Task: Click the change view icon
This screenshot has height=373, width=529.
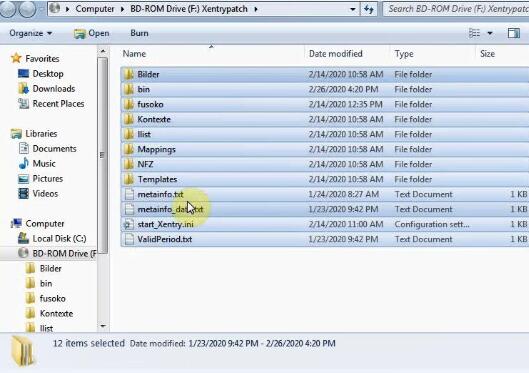Action: tap(474, 33)
